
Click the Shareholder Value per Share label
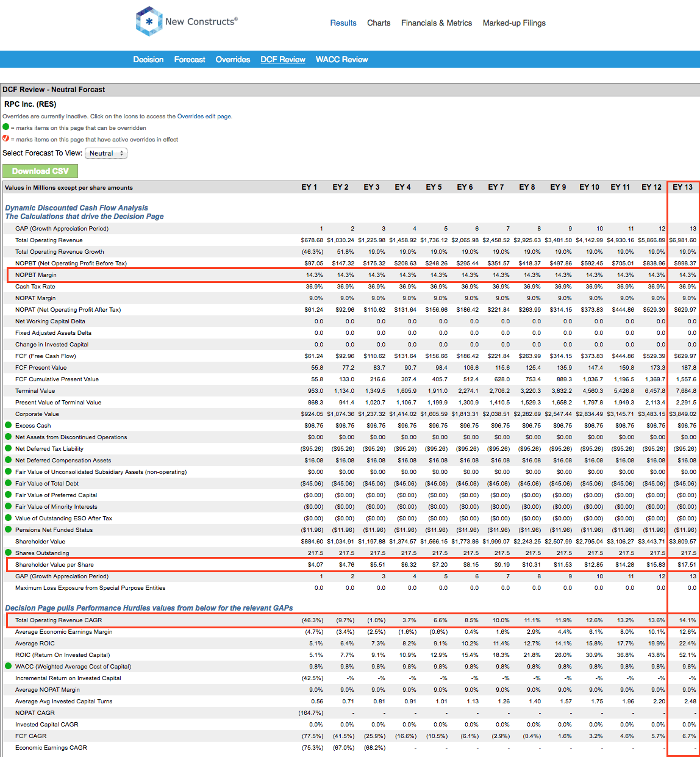(54, 564)
